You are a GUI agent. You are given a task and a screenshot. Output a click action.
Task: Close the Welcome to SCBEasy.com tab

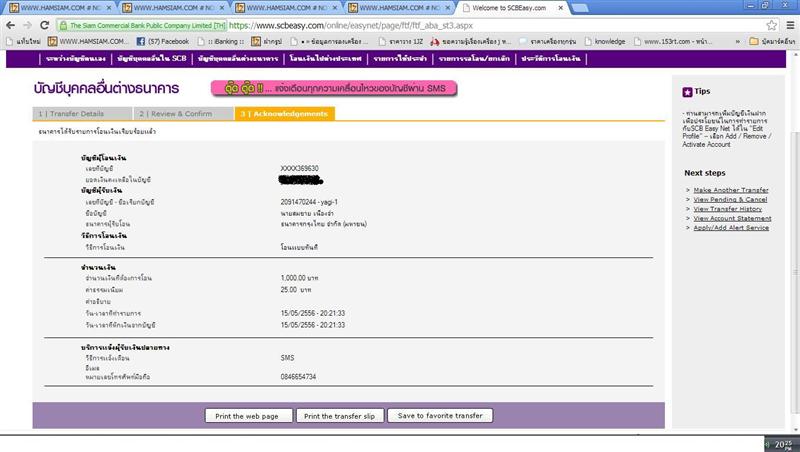point(560,8)
